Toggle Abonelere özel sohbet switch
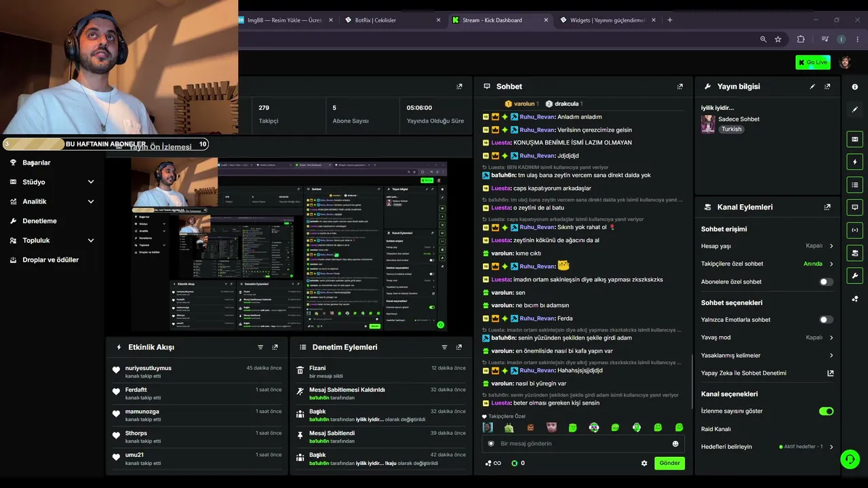Image resolution: width=868 pixels, height=488 pixels. (x=826, y=282)
